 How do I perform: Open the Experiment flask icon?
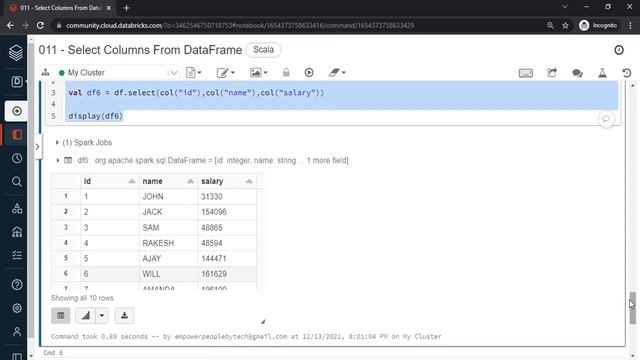(602, 73)
